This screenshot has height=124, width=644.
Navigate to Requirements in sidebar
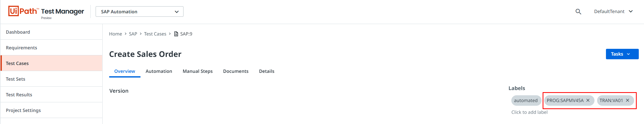(21, 48)
